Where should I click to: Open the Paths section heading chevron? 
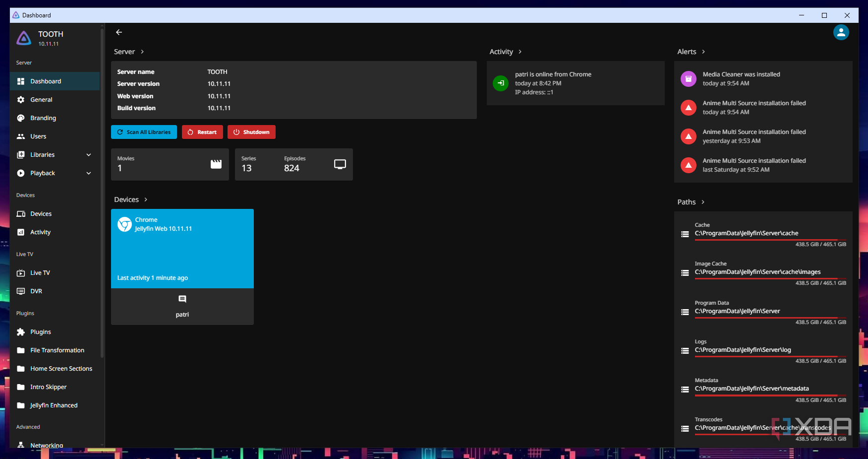[703, 202]
